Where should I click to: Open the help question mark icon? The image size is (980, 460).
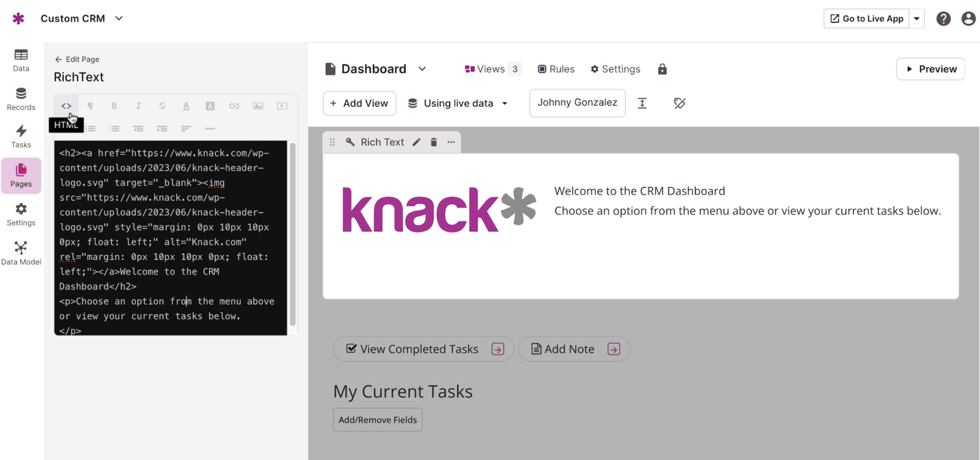[943, 19]
